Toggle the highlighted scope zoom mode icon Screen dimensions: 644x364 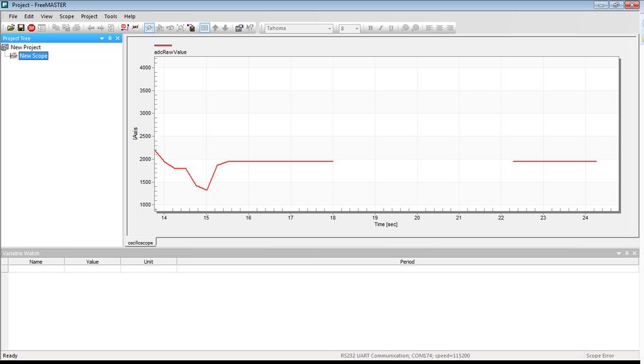[x=150, y=28]
